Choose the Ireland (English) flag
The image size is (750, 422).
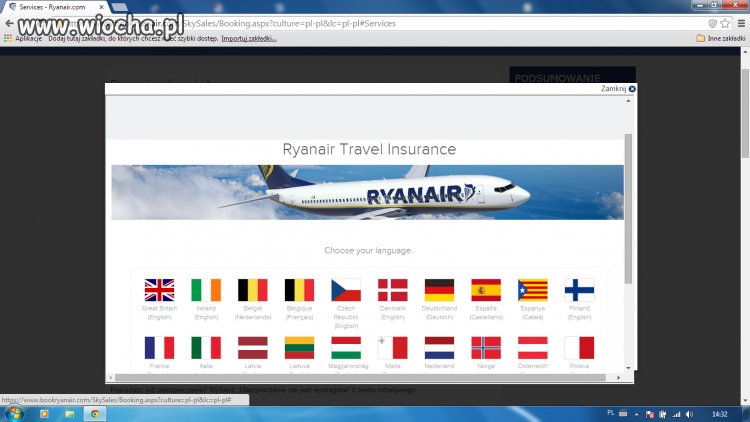[206, 290]
